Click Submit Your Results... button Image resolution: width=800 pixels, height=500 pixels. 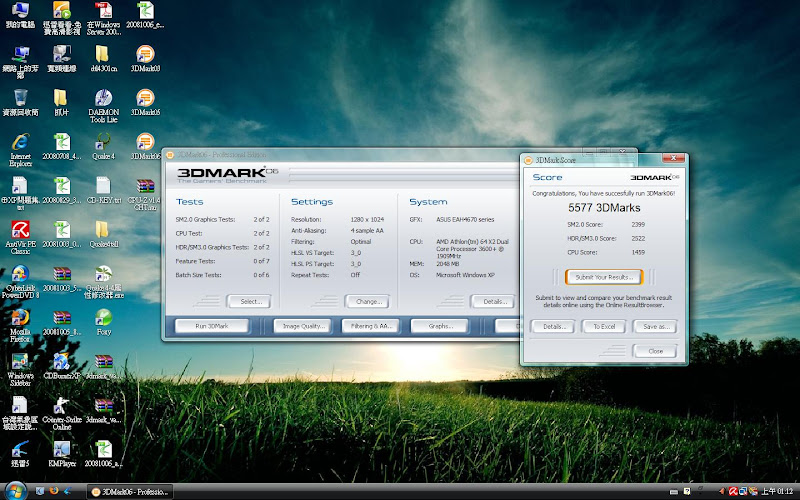(x=601, y=277)
